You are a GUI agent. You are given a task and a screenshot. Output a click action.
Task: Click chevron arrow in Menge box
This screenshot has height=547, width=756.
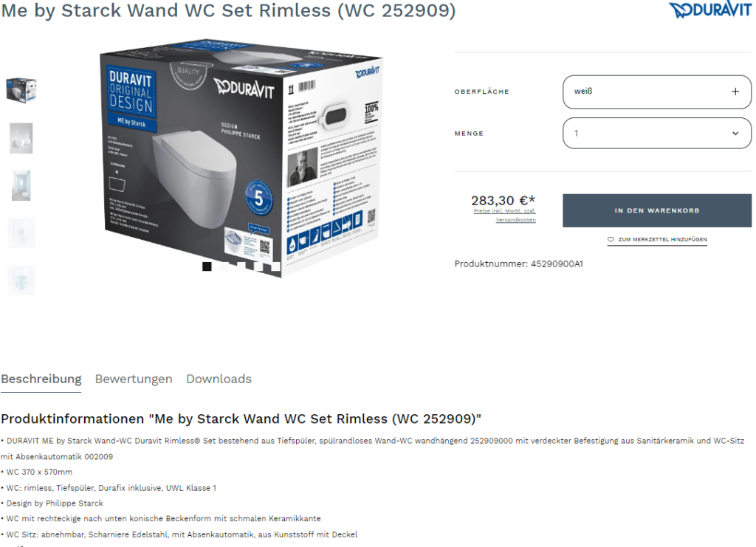(735, 134)
